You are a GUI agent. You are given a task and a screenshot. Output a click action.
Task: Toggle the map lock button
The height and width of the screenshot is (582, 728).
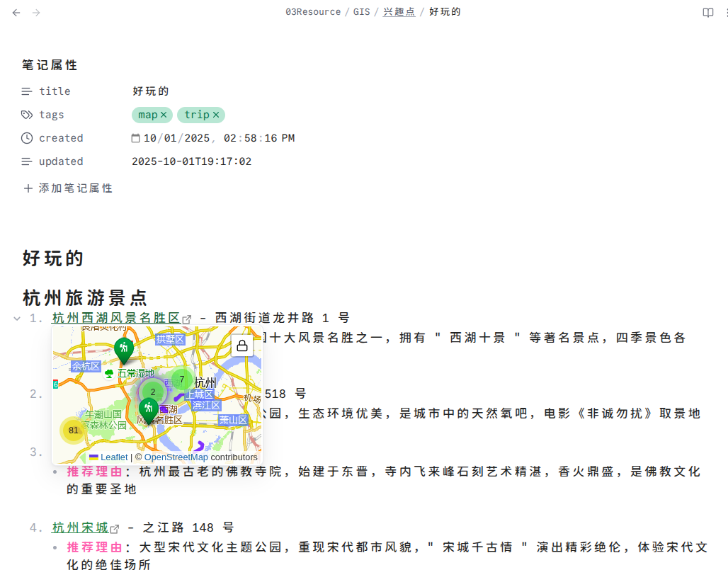(x=242, y=346)
